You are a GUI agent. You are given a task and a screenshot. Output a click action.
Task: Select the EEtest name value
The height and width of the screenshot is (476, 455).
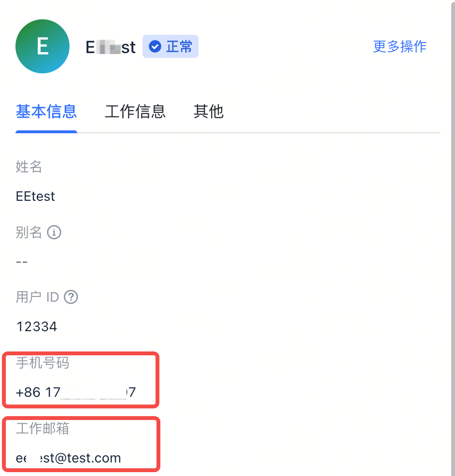(36, 196)
